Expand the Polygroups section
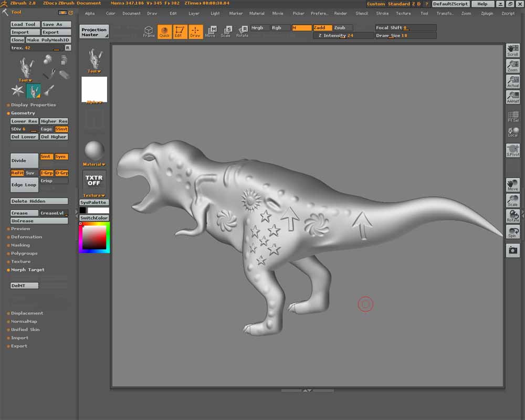This screenshot has width=525, height=420. (24, 253)
